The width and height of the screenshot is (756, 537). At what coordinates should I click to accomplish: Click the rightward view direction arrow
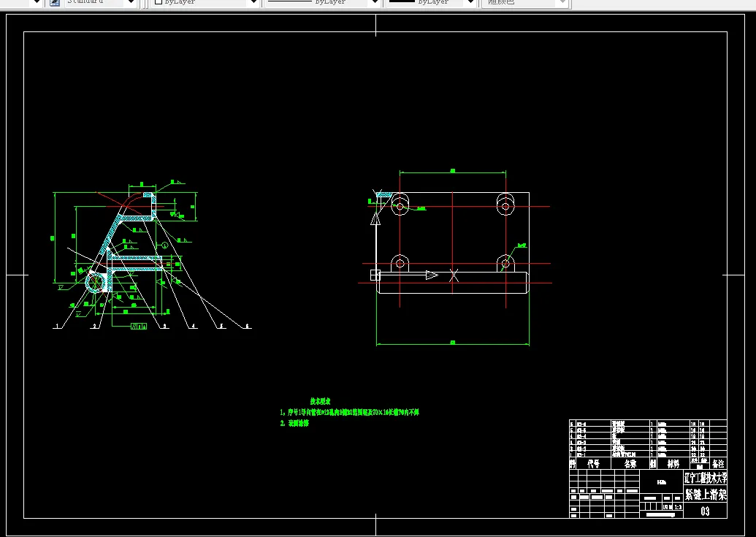pyautogui.click(x=432, y=275)
